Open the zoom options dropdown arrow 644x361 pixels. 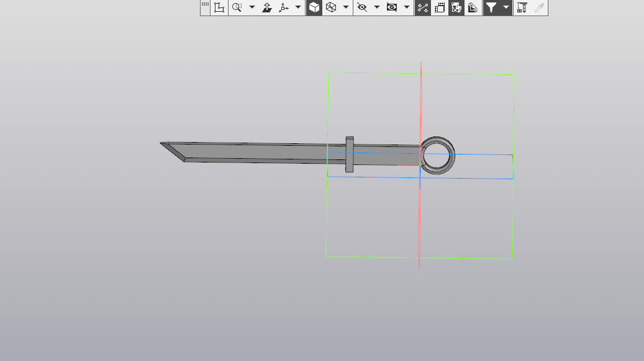(x=252, y=7)
